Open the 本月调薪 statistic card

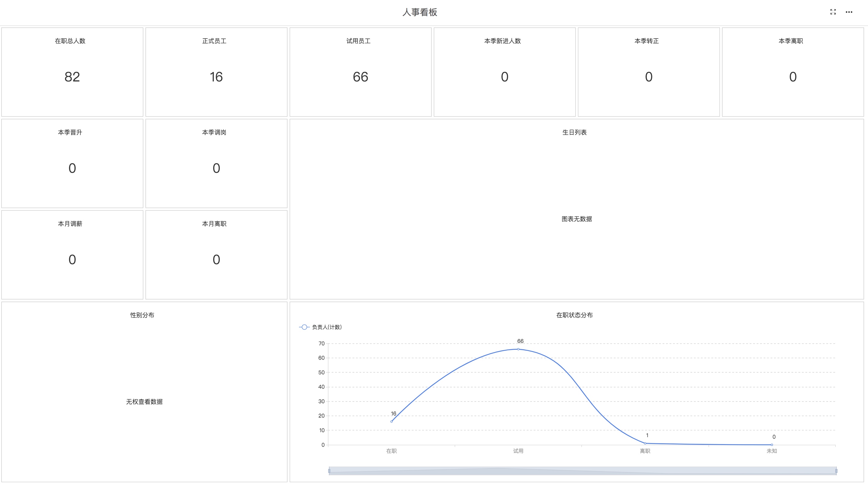pyautogui.click(x=72, y=259)
